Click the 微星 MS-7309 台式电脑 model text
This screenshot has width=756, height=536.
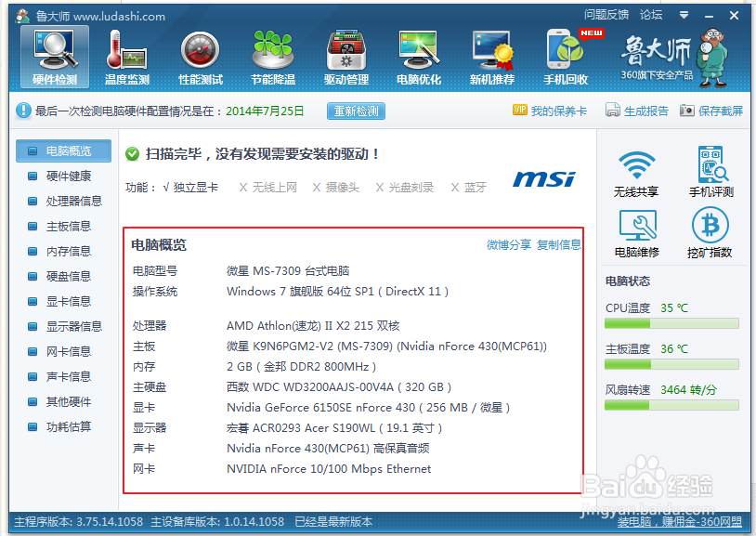pos(288,270)
